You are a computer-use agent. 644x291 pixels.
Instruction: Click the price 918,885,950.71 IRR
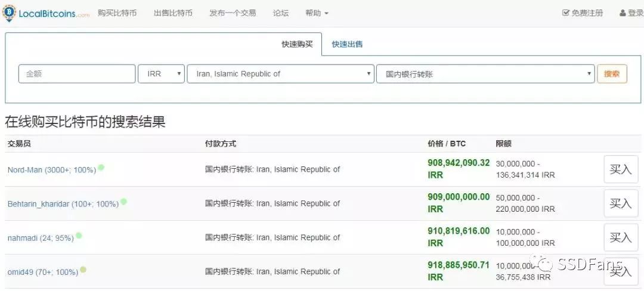459,271
